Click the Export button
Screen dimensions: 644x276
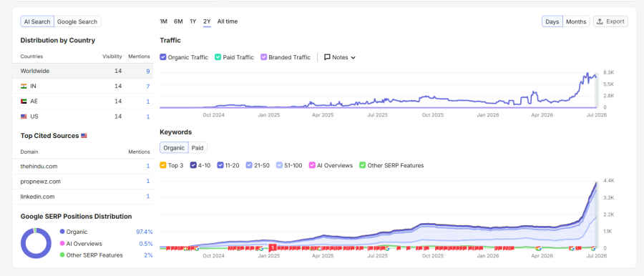(611, 21)
